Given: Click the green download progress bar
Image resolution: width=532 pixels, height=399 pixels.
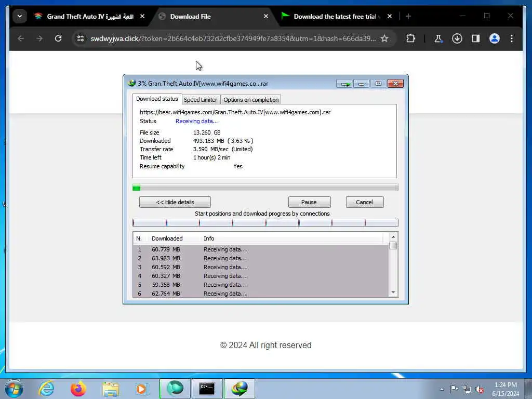Looking at the screenshot, I should pos(265,187).
